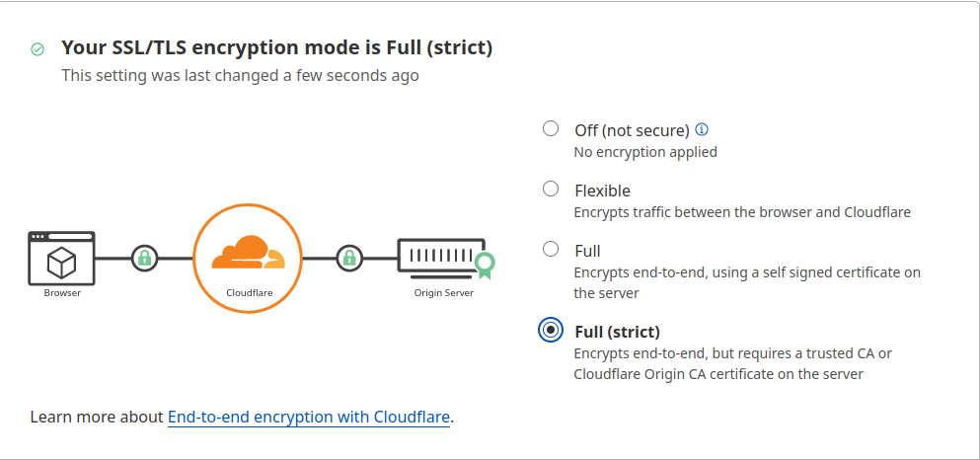Viewport: 980px width, 460px height.
Task: Click the green certificate badge on server
Action: point(484,264)
